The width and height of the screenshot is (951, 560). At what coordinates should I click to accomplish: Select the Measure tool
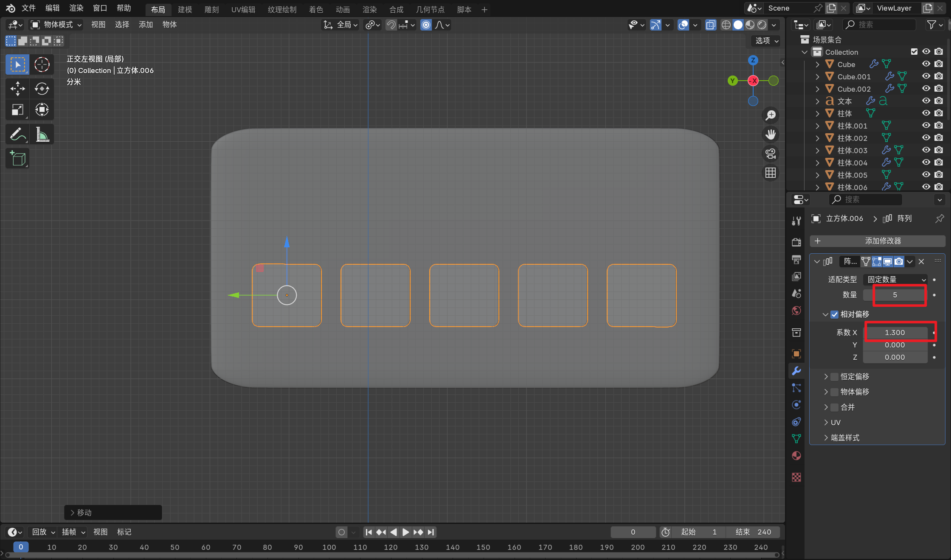42,135
